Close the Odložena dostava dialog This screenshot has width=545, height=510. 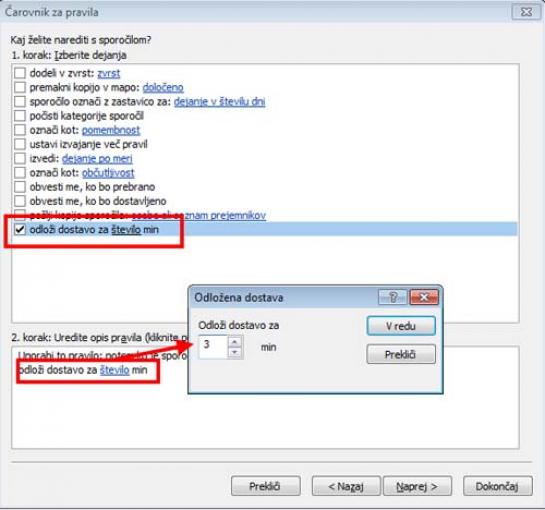(424, 297)
